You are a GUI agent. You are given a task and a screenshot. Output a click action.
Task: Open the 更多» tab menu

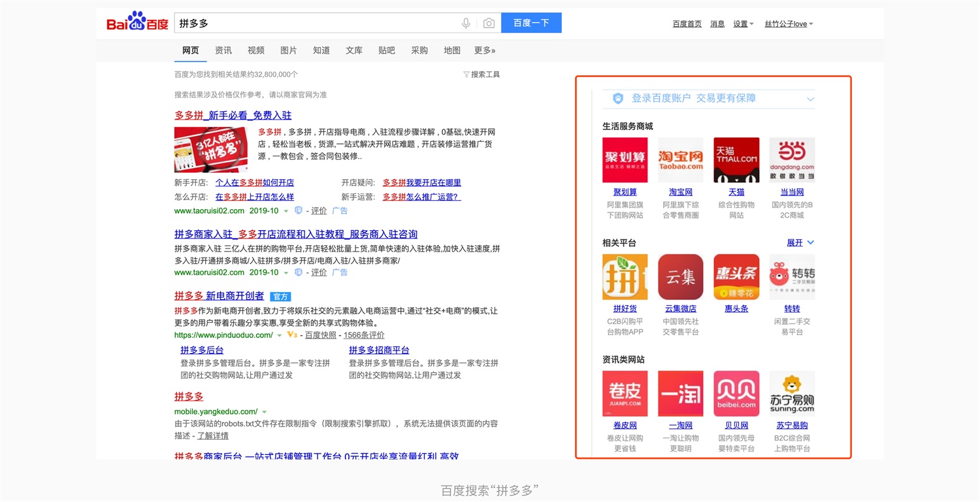[485, 50]
